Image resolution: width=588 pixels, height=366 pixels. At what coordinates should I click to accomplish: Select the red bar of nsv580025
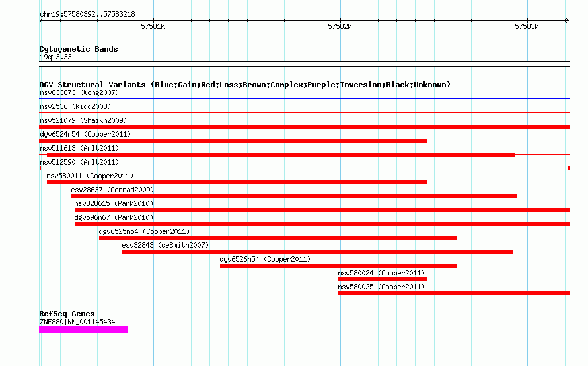pyautogui.click(x=454, y=293)
